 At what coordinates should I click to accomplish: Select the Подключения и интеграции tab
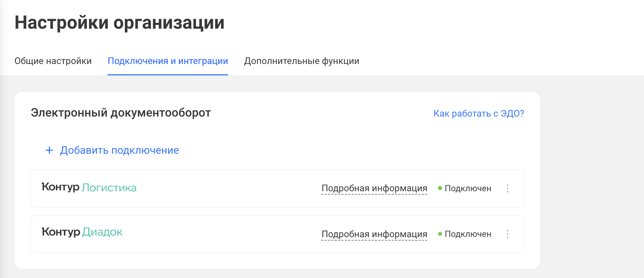coord(168,61)
